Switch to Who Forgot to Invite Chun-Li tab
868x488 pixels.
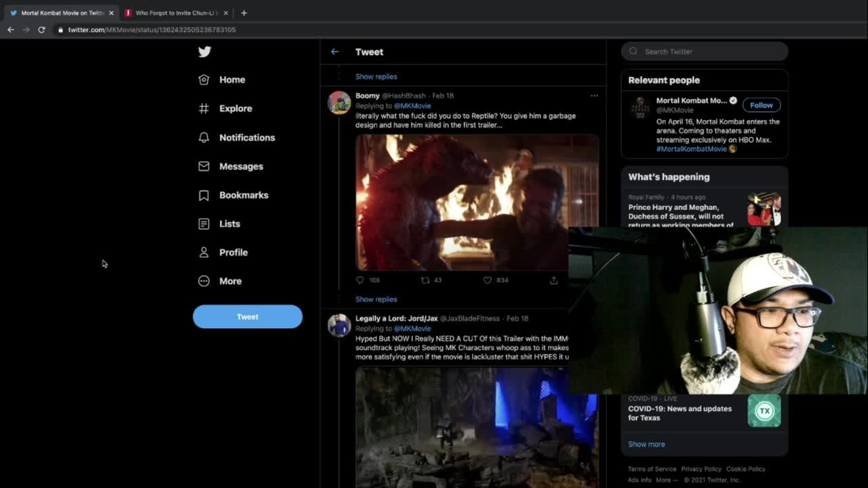click(176, 13)
